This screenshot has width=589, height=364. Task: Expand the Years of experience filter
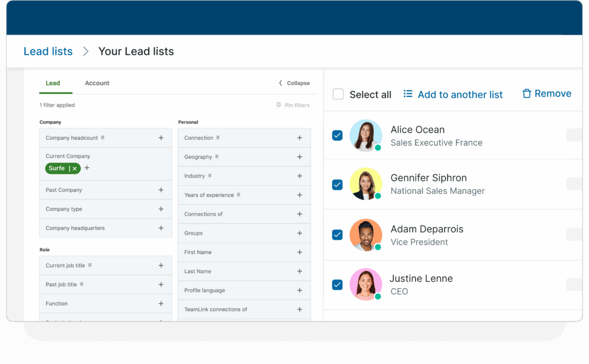point(300,195)
